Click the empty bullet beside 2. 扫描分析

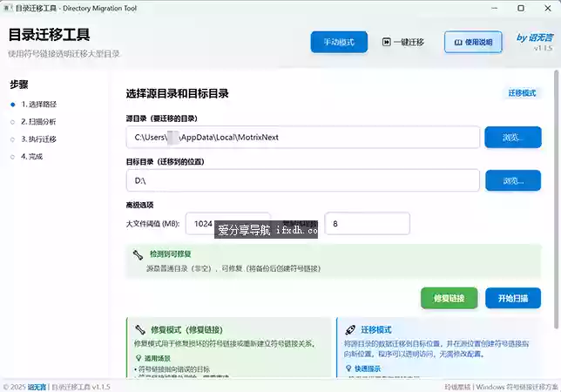coord(12,122)
